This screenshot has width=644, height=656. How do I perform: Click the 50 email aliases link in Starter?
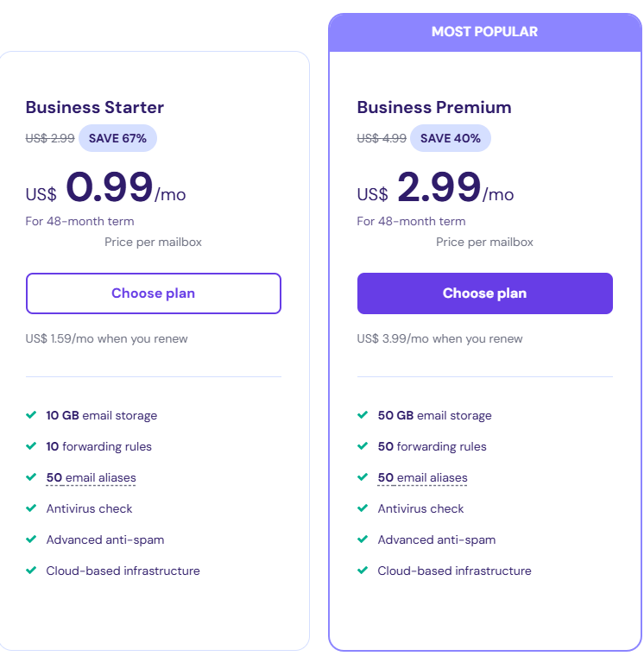[x=91, y=477]
